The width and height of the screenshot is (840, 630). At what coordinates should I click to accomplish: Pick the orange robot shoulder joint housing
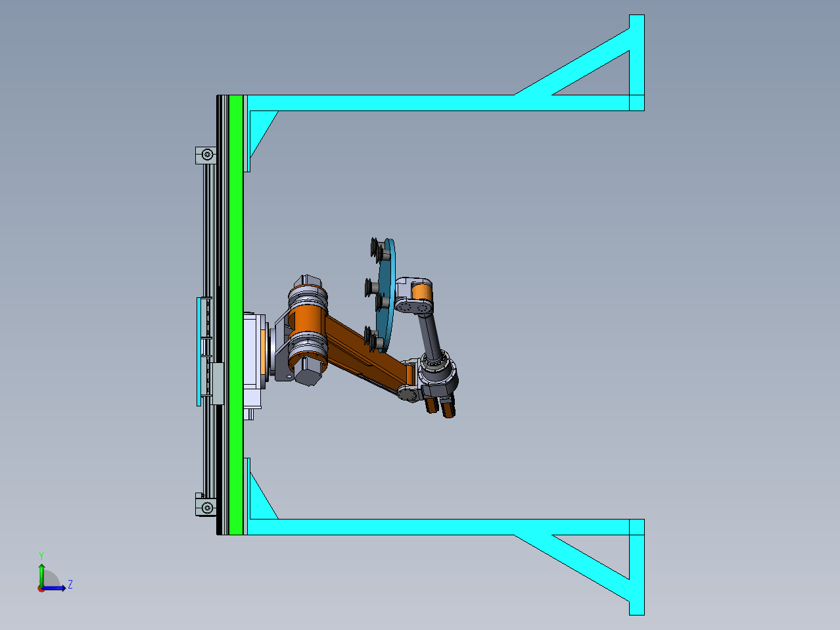[x=307, y=318]
